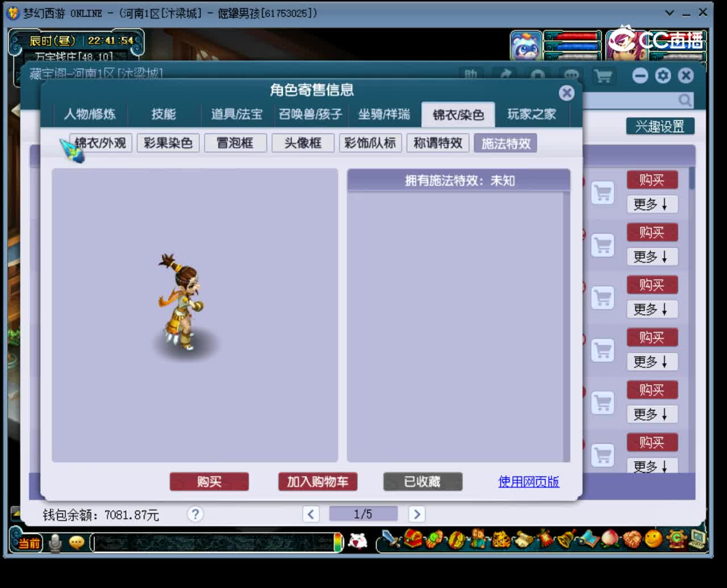Open the shopping cart in 藏宝阁 header
Viewport: 727px width, 588px height.
603,76
